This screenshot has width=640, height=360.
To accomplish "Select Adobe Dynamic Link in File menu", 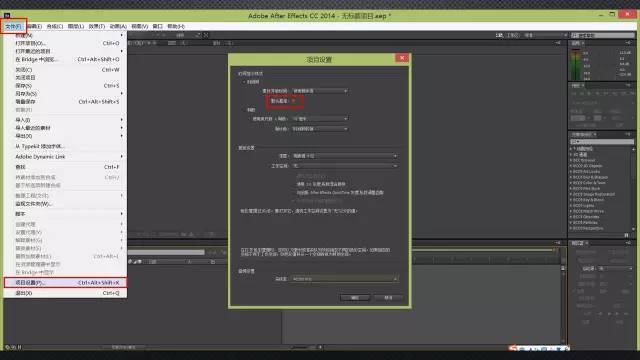I will (x=65, y=157).
